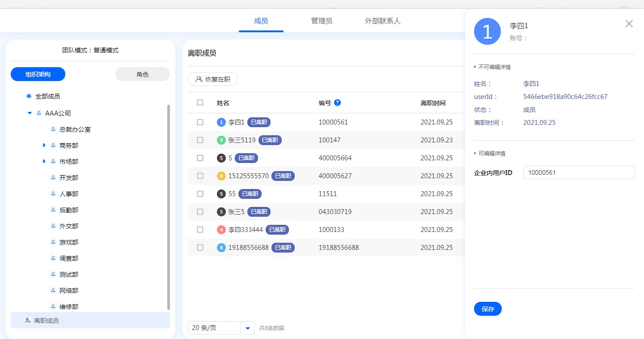Click the help icon next to 编号
This screenshot has width=644, height=339.
click(338, 103)
